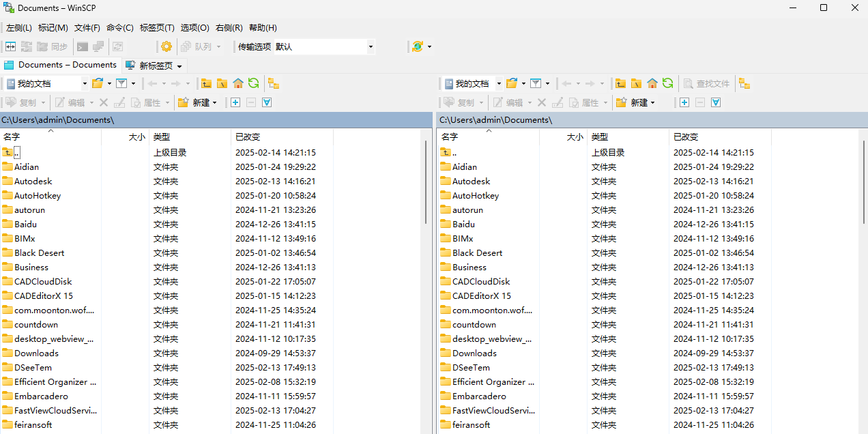Open the 选项(O) menu
This screenshot has width=868, height=434.
[194, 27]
